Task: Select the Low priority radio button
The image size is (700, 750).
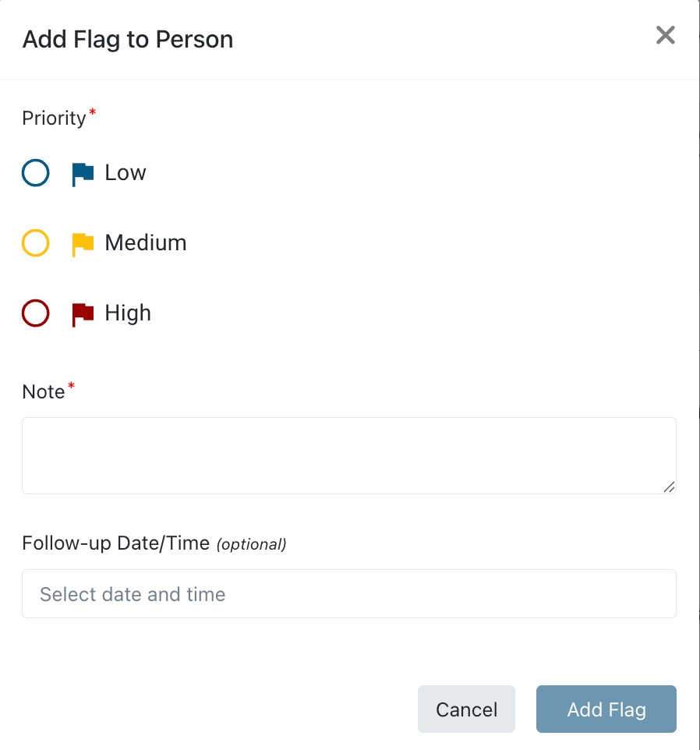Action: 36,173
